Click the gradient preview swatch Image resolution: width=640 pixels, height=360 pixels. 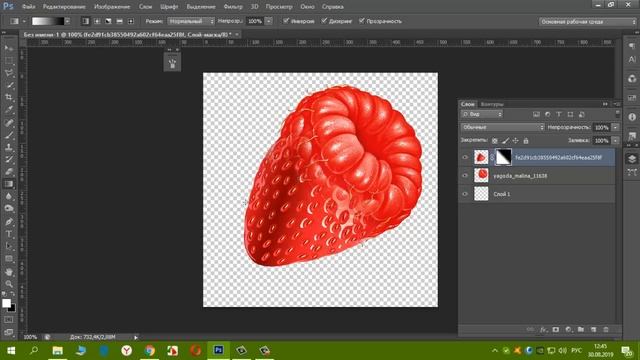tap(48, 21)
